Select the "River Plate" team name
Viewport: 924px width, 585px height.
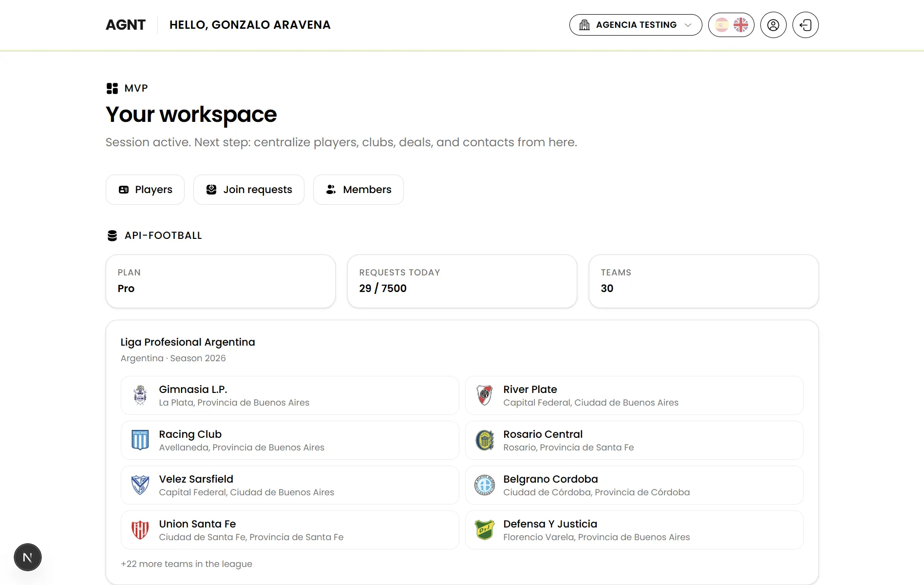click(530, 390)
